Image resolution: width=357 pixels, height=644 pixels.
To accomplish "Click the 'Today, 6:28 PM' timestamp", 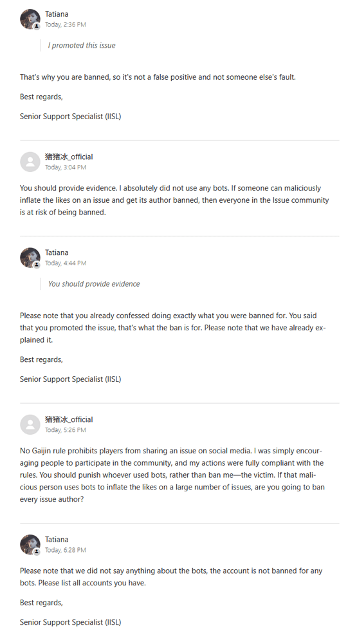I will pyautogui.click(x=65, y=550).
